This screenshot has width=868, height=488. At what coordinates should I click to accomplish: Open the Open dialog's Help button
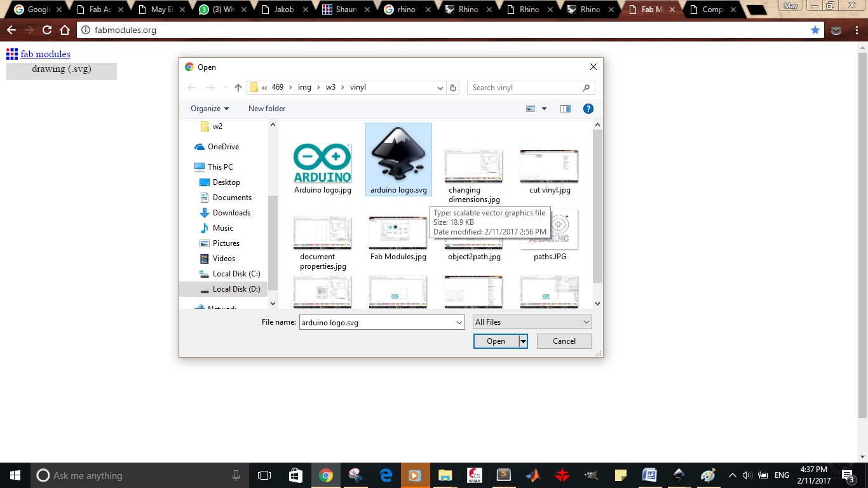pos(588,109)
